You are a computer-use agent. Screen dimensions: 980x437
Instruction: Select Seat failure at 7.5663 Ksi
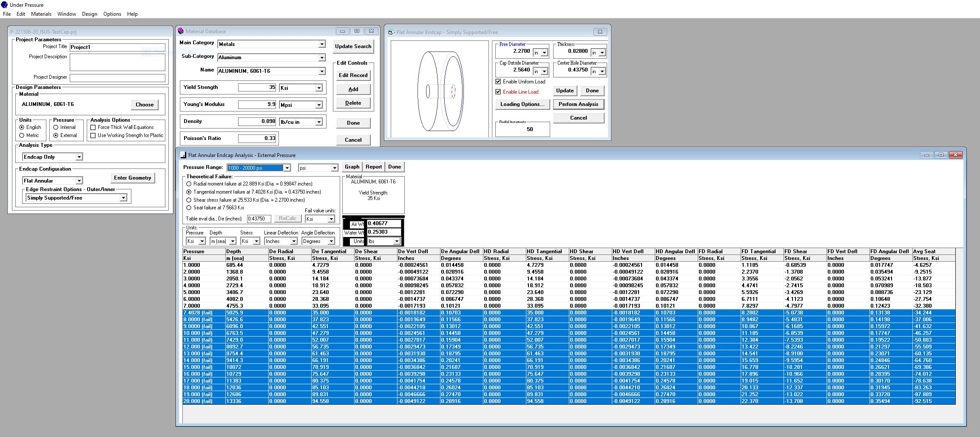[189, 208]
